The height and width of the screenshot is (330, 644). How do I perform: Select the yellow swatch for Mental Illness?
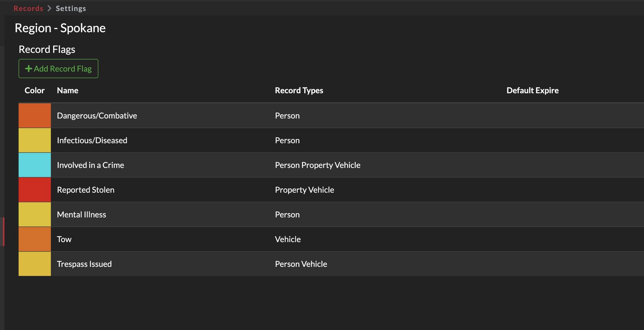tap(34, 214)
